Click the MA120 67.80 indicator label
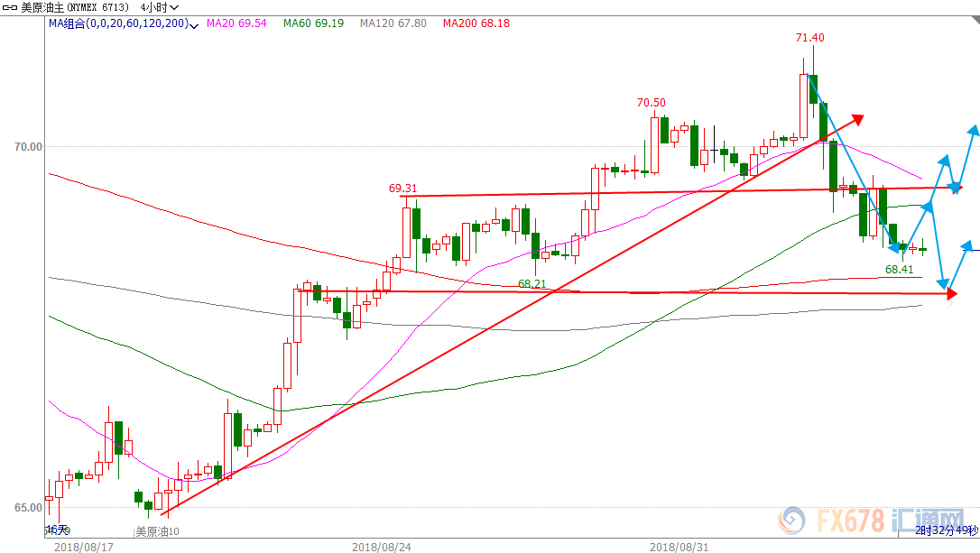 [x=393, y=23]
